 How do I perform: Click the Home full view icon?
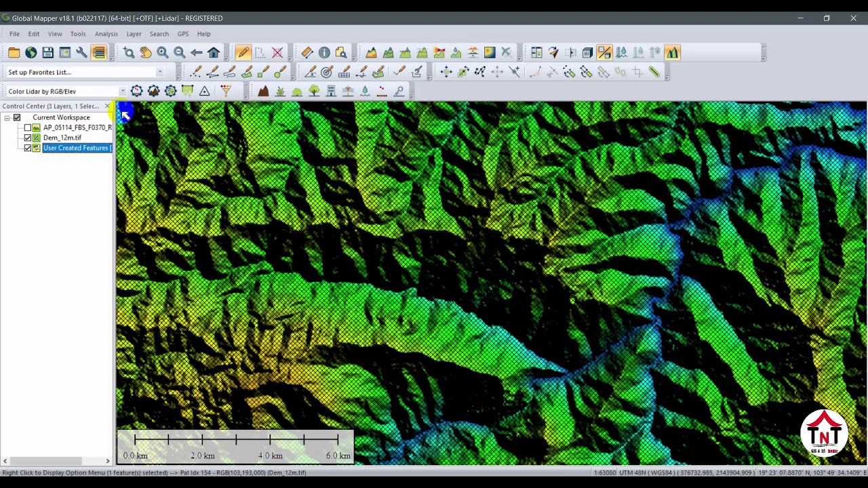(x=214, y=53)
